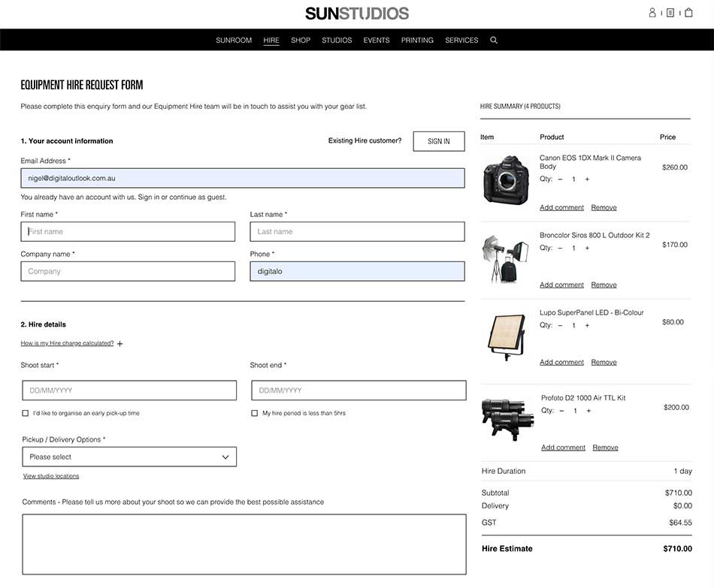The height and width of the screenshot is (588, 714).
Task: Click Profoto D2 1000 Air TTL Kit name
Action: [583, 398]
